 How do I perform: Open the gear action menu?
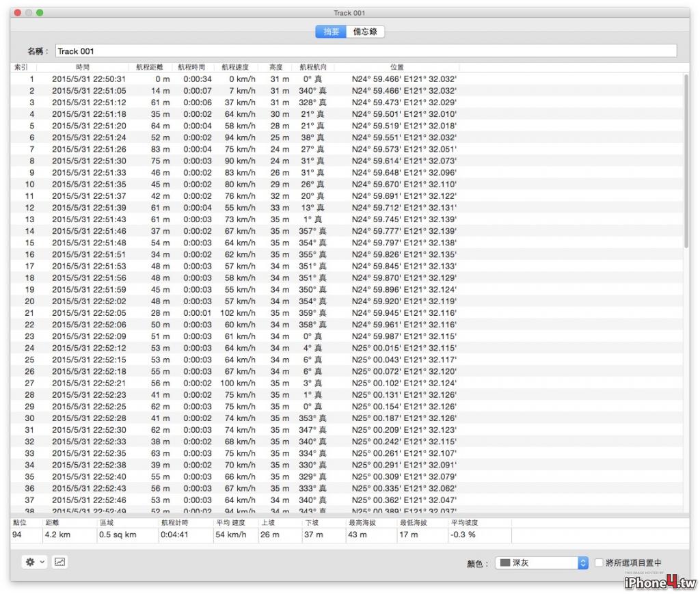[30, 562]
